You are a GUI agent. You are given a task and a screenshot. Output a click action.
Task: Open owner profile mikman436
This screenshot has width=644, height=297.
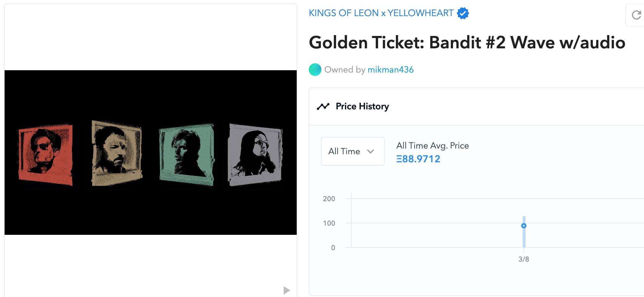[390, 70]
